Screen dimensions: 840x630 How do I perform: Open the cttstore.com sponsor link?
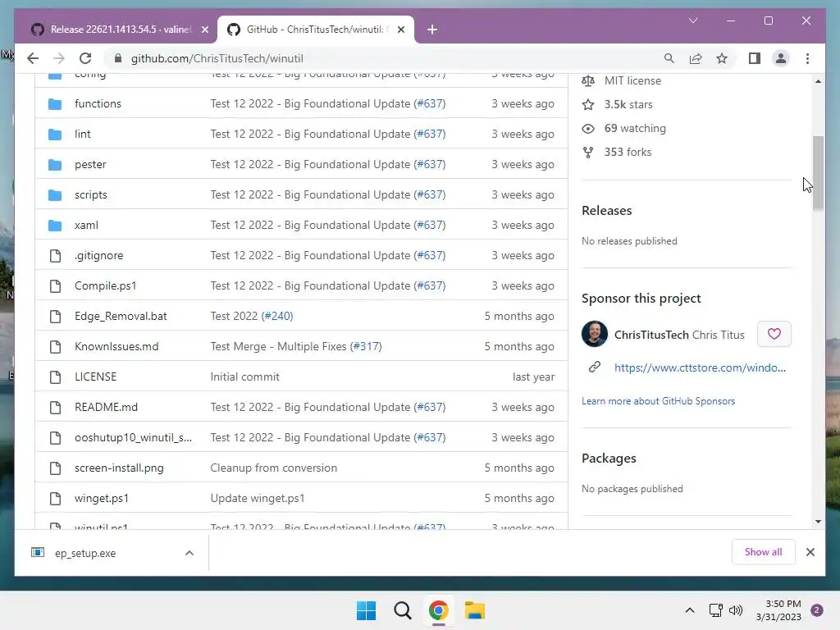coord(701,367)
